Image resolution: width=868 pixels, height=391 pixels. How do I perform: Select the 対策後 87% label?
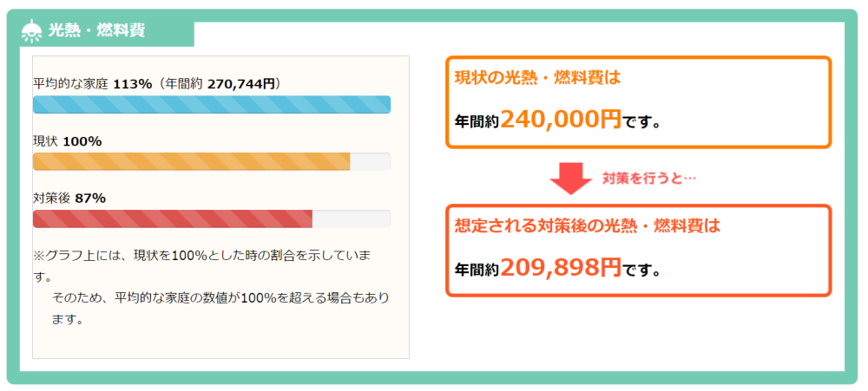point(69,198)
